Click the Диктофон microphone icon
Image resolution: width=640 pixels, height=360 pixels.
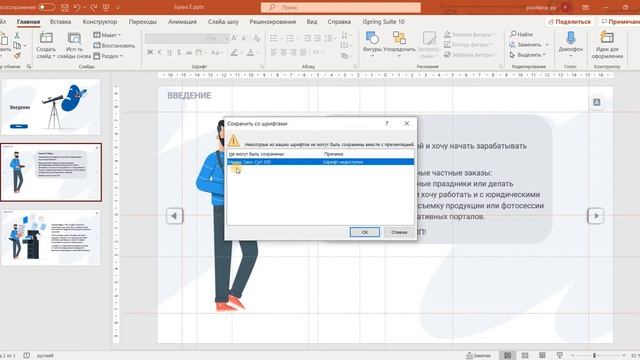click(x=571, y=38)
